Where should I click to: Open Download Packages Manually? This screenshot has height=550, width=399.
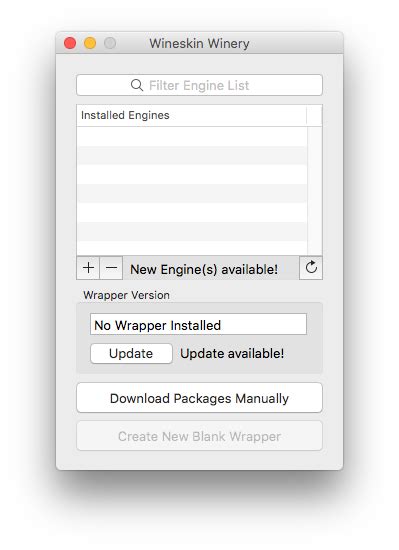(x=199, y=398)
